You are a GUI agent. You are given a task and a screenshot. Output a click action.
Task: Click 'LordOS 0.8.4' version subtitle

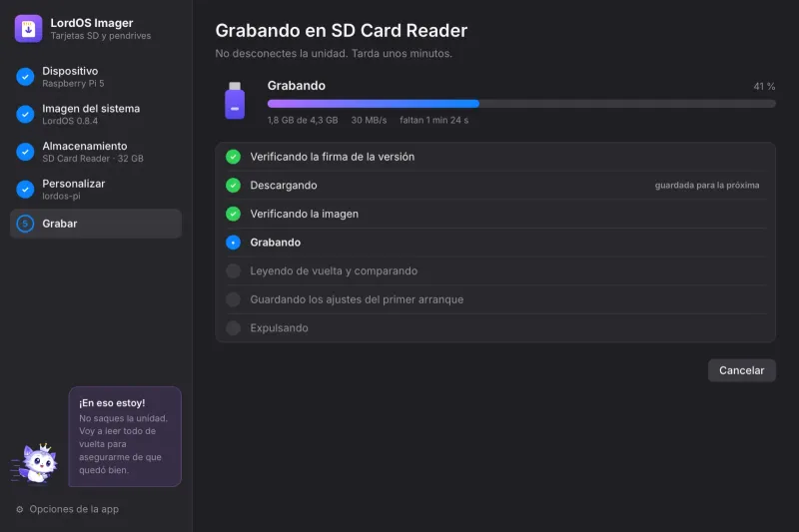coord(70,121)
